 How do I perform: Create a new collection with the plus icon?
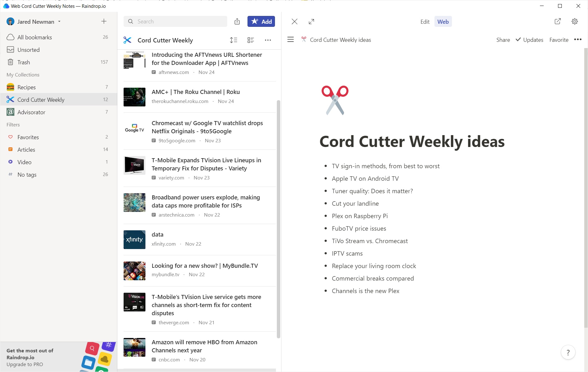pos(104,21)
